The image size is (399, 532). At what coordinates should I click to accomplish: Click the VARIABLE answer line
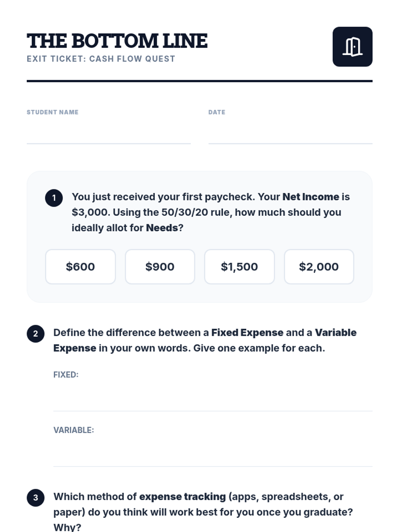pos(213,454)
